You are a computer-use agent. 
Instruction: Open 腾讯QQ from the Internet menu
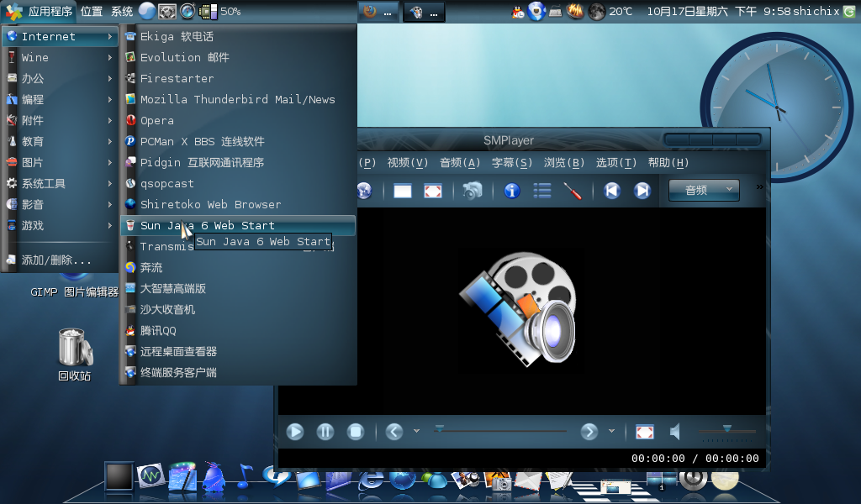coord(238,331)
